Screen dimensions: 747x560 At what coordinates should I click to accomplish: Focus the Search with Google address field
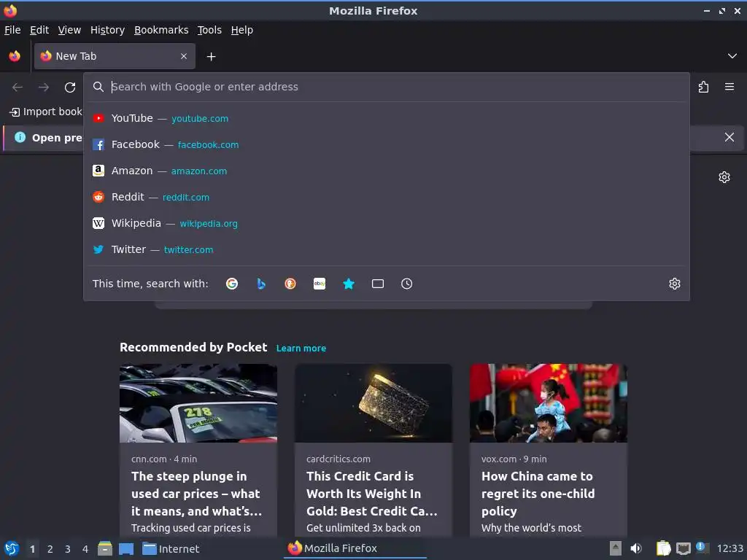click(386, 87)
